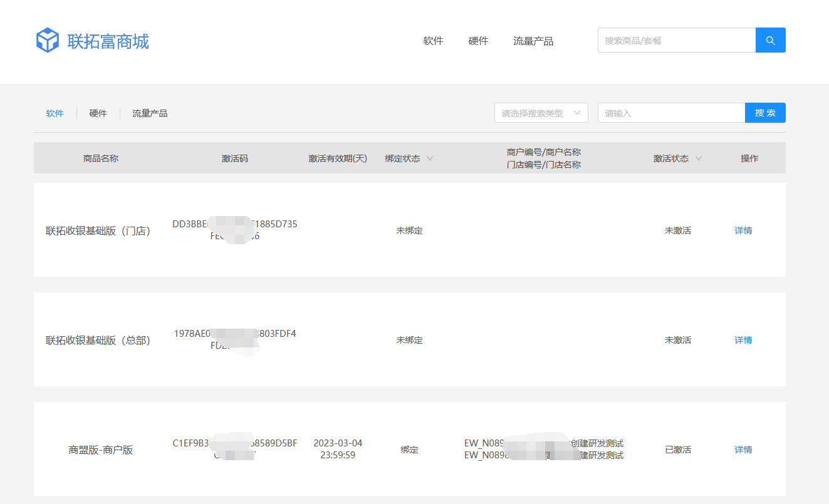The image size is (829, 504).
Task: Switch to 软件 tab above table
Action: point(55,113)
